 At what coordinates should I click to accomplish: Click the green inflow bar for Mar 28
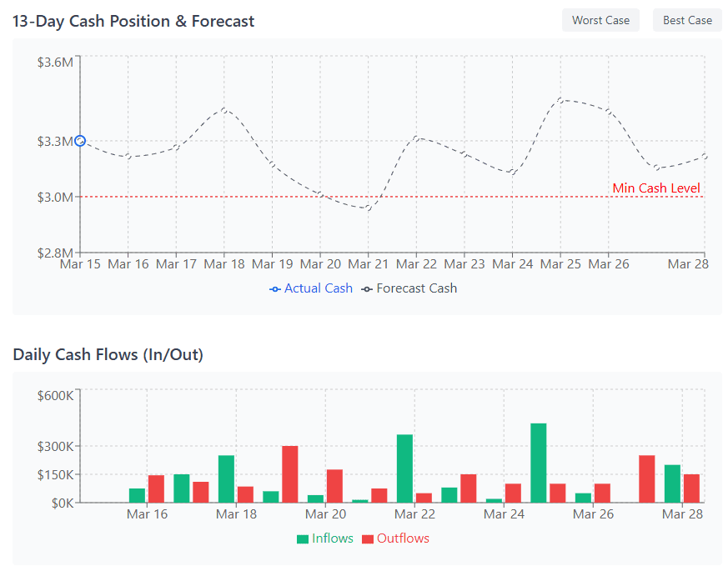tap(672, 483)
